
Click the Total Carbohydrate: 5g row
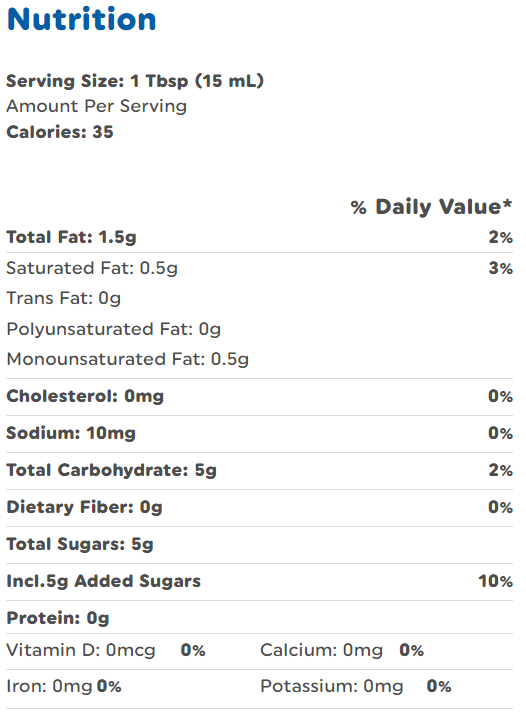pos(259,470)
